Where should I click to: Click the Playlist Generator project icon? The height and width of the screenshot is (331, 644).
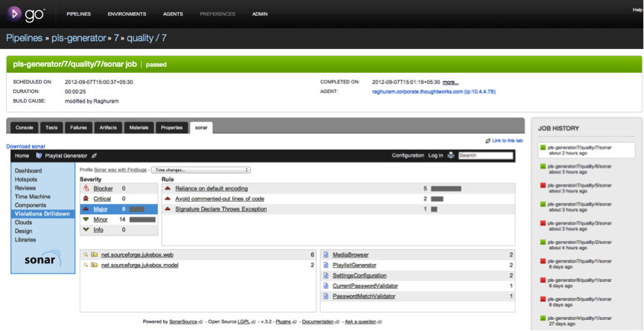[39, 156]
